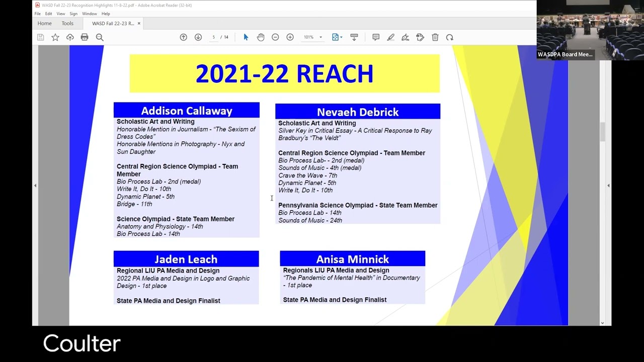Viewport: 644px width, 362px height.
Task: Close the WASD Fall 22-23 document tab
Action: point(139,23)
